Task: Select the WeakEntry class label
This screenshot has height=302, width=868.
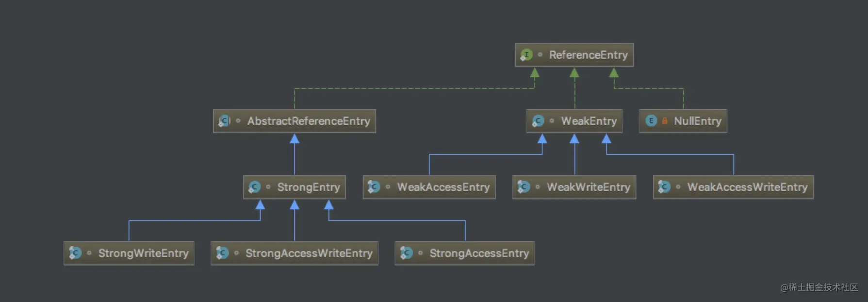Action: pyautogui.click(x=589, y=121)
